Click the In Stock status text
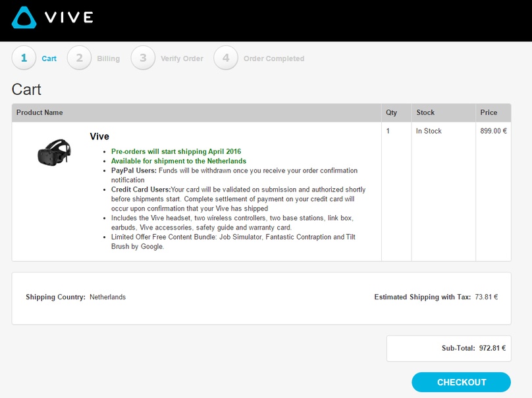532x398 pixels. point(429,131)
